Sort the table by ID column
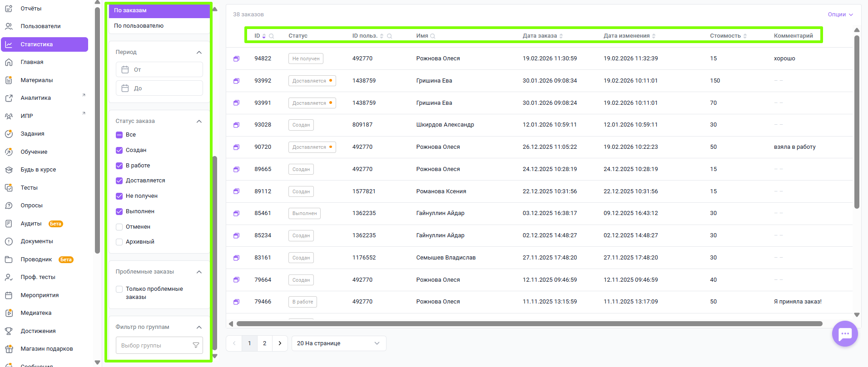This screenshot has height=367, width=868. (264, 36)
